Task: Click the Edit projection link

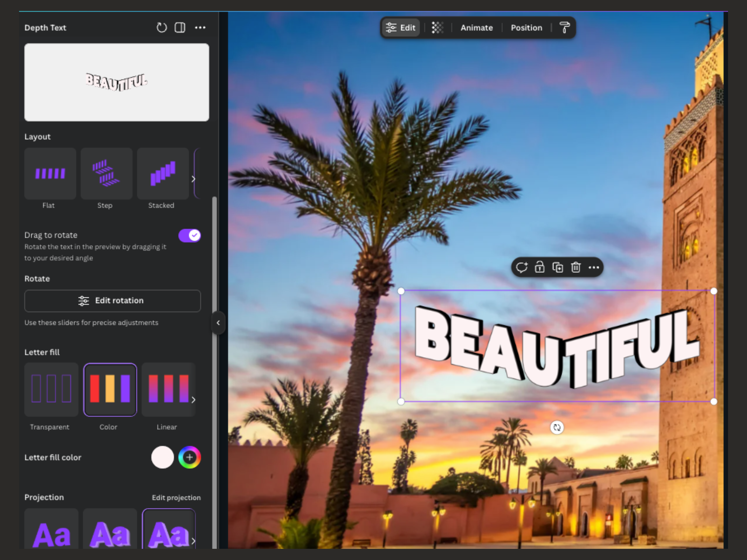Action: pos(176,497)
